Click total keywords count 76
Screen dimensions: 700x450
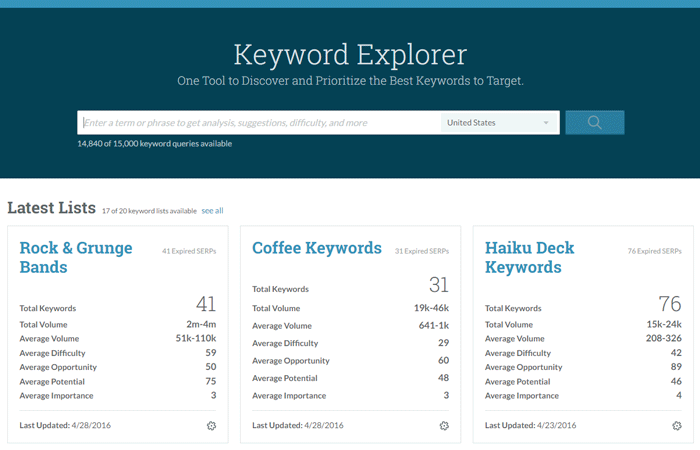click(669, 305)
